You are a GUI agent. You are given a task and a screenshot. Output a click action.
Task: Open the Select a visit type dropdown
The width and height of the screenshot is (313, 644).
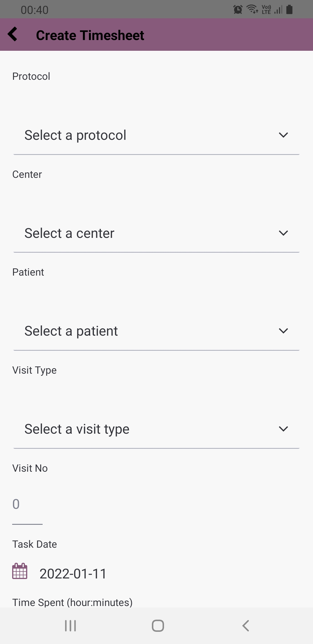145,429
